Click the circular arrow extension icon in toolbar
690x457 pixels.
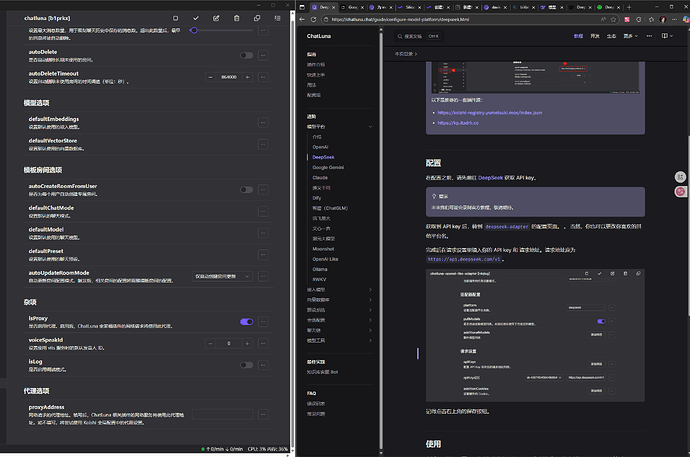[639, 19]
